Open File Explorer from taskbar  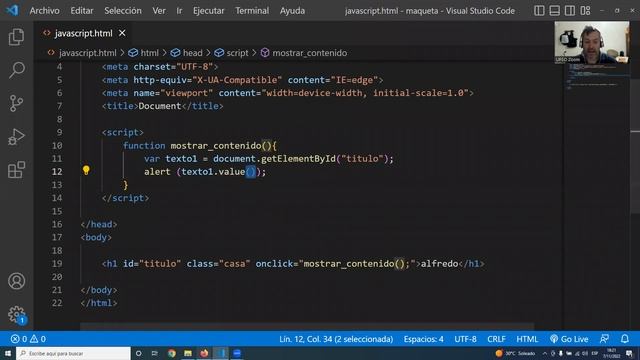click(x=188, y=353)
